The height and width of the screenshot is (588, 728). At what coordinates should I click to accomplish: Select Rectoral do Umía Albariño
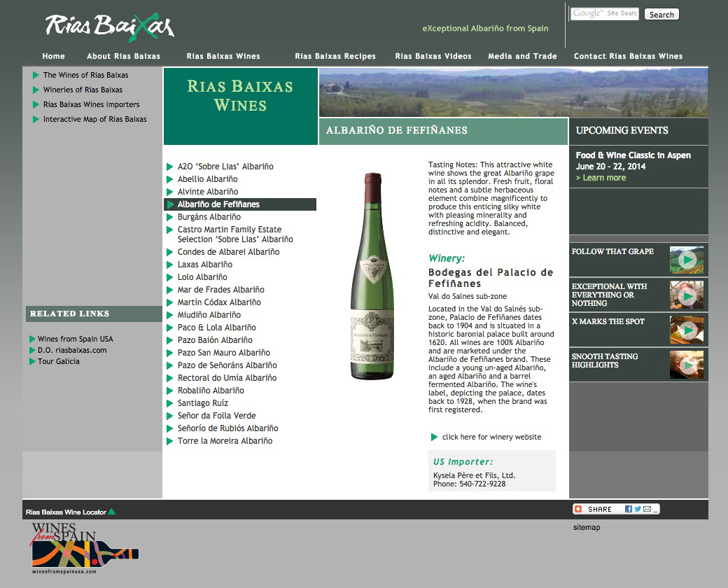(x=227, y=377)
